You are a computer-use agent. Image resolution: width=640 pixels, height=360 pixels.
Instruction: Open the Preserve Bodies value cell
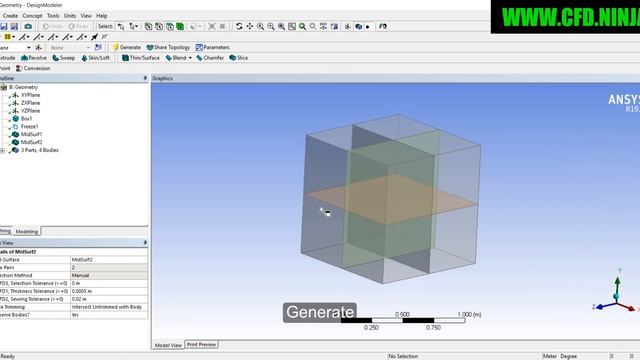tap(109, 315)
